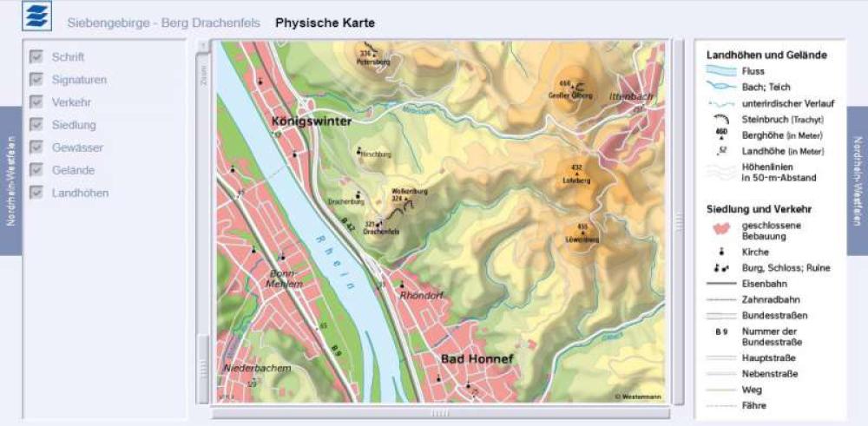Click the small button above Zoom slider
868x426 pixels.
(203, 45)
